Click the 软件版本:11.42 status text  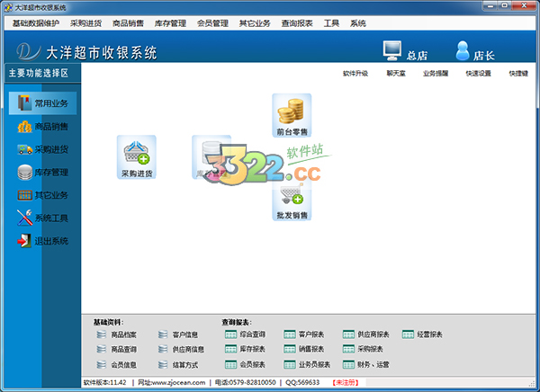click(x=105, y=382)
